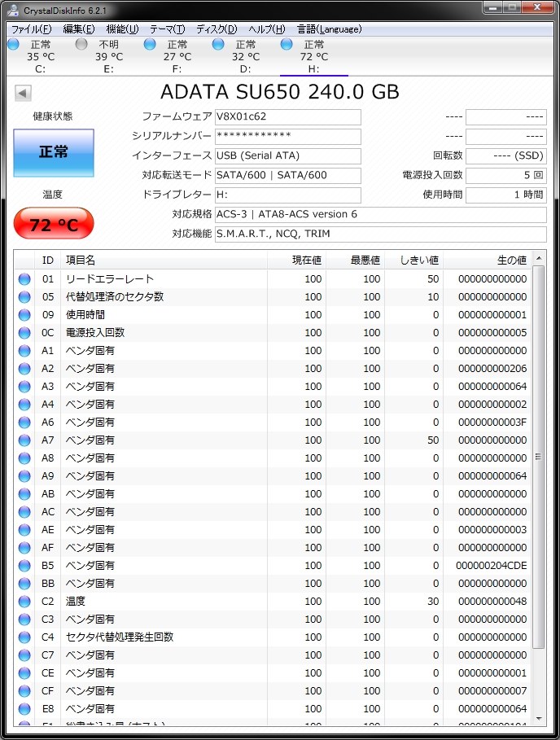This screenshot has height=740, width=560.
Task: Open the テーマ(T) menu
Action: click(x=168, y=29)
